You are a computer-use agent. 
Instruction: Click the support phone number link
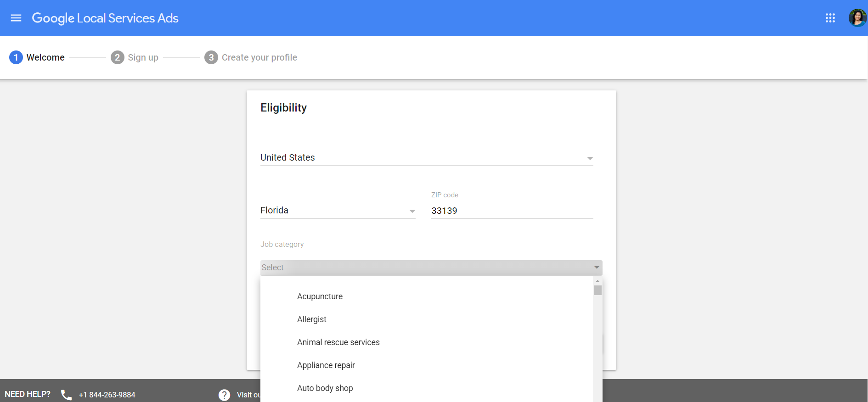[x=107, y=395]
